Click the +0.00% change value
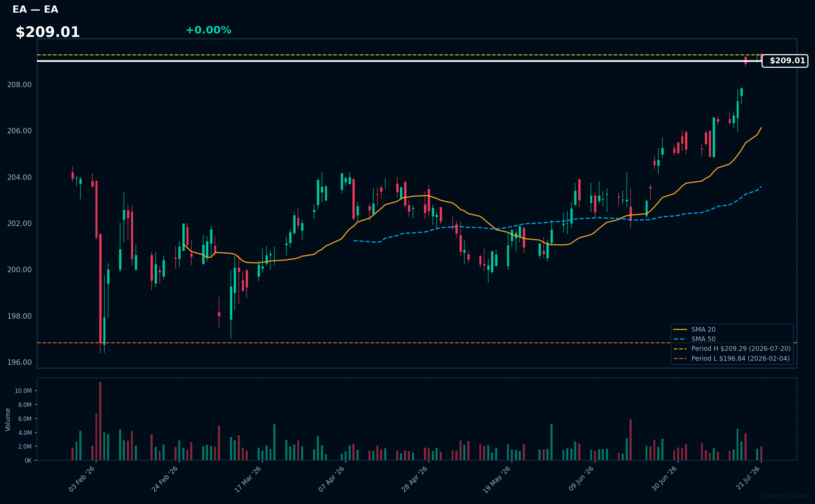This screenshot has width=815, height=504. pyautogui.click(x=208, y=30)
